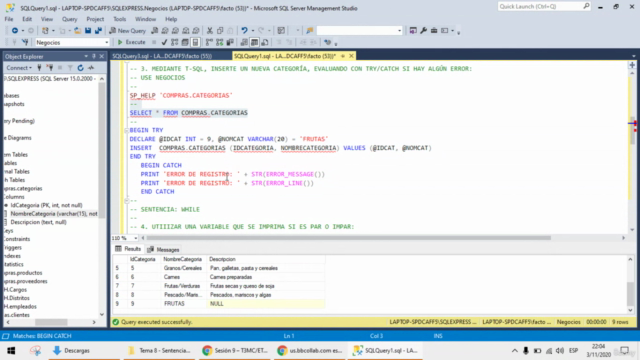Click the Save file icon
The image size is (640, 360).
(88, 31)
